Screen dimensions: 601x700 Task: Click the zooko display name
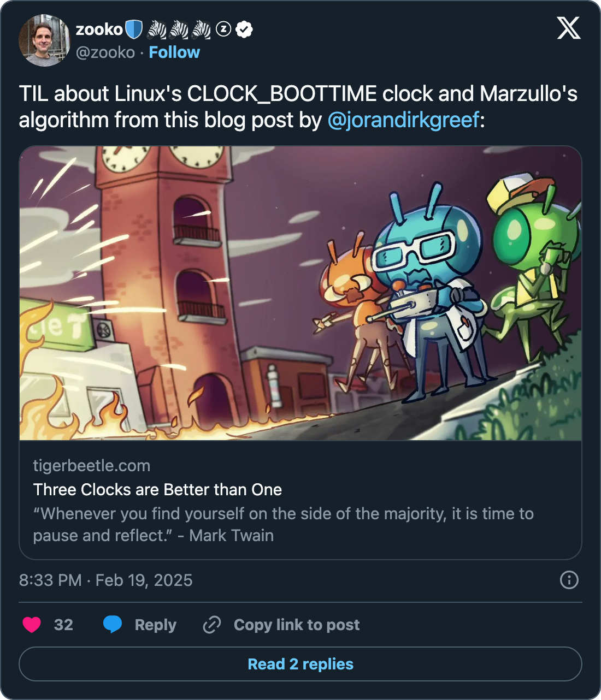pyautogui.click(x=99, y=29)
